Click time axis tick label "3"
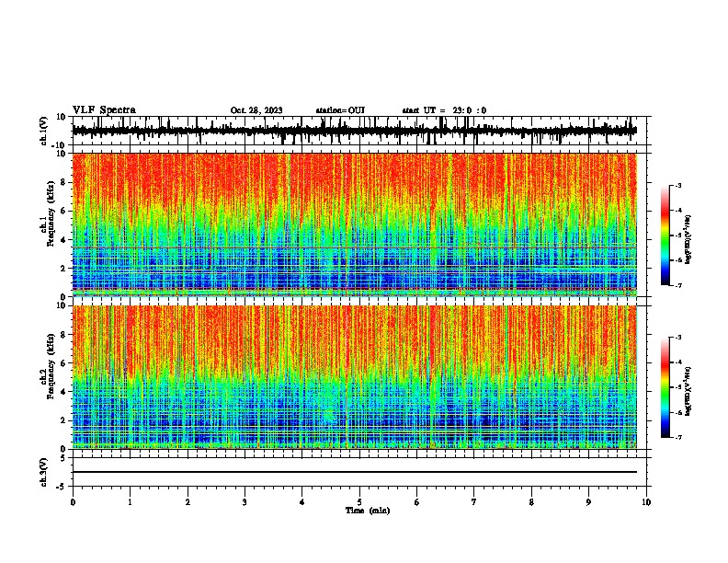Viewport: 728px width, 563px height. click(245, 502)
